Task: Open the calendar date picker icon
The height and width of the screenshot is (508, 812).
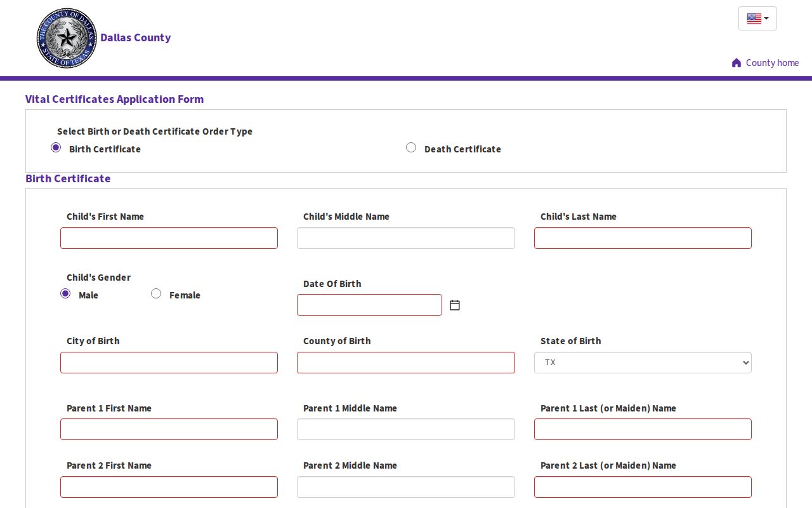Action: pos(455,305)
